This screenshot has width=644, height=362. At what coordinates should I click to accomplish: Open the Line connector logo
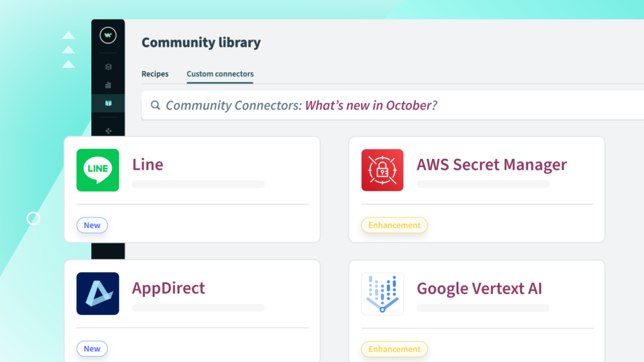point(97,170)
